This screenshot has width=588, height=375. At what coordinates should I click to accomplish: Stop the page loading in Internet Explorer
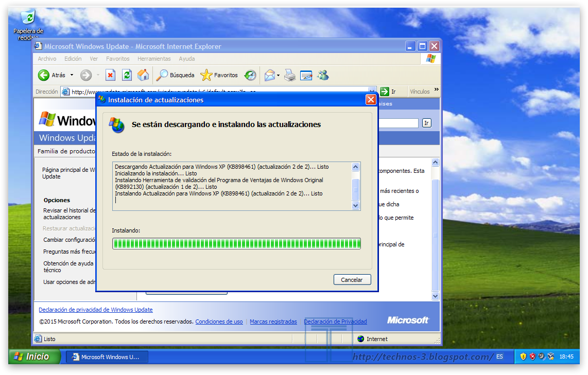tap(110, 75)
